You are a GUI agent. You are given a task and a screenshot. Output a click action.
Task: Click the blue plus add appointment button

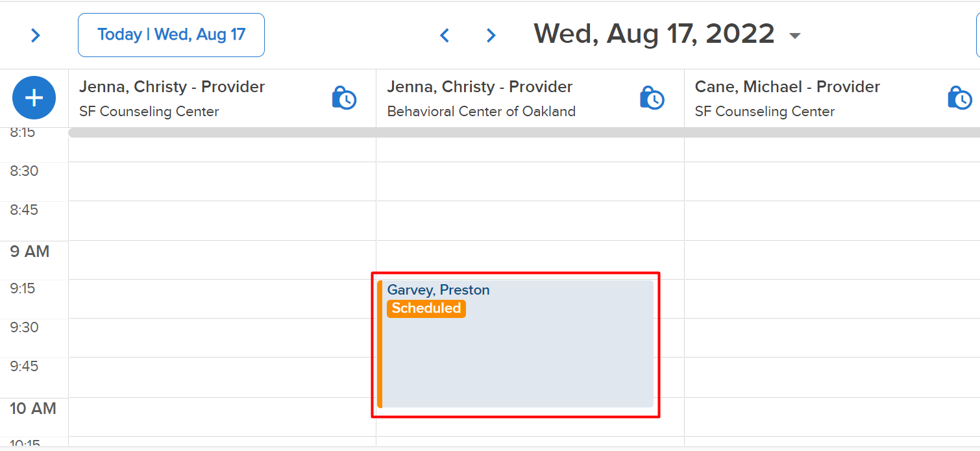(x=34, y=98)
